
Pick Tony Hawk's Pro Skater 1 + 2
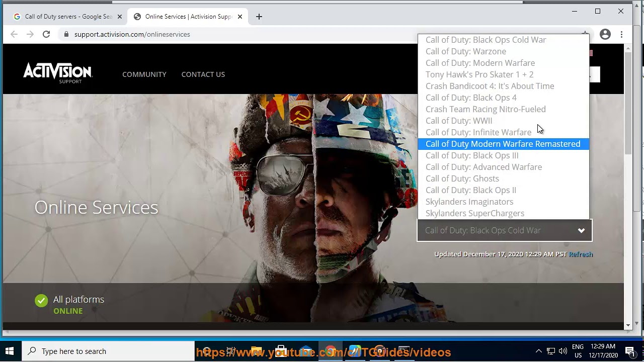pyautogui.click(x=503, y=74)
